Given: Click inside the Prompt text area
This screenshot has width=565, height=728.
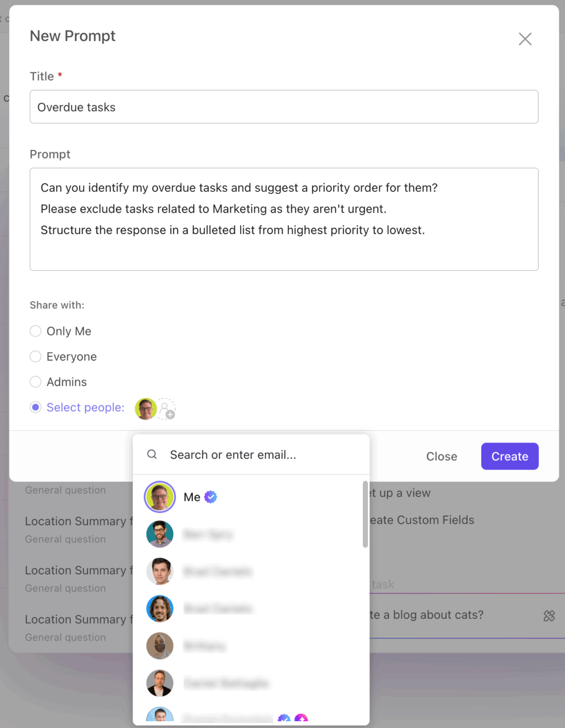Looking at the screenshot, I should click(x=284, y=218).
